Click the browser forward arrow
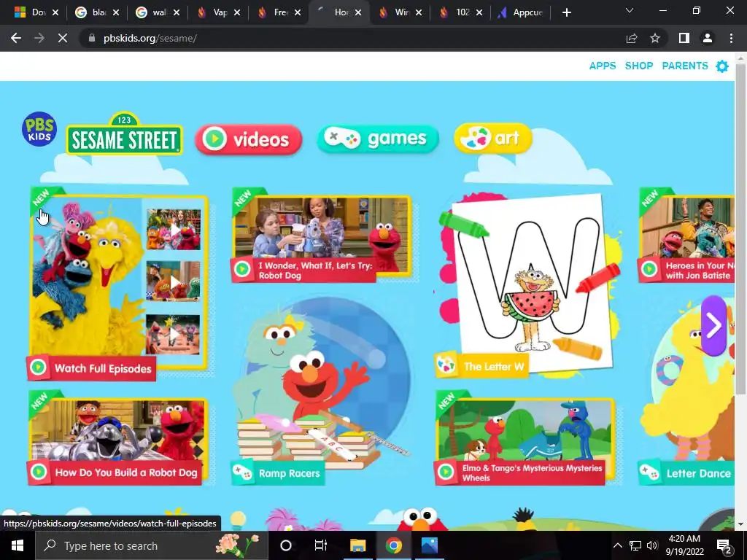 [x=39, y=38]
